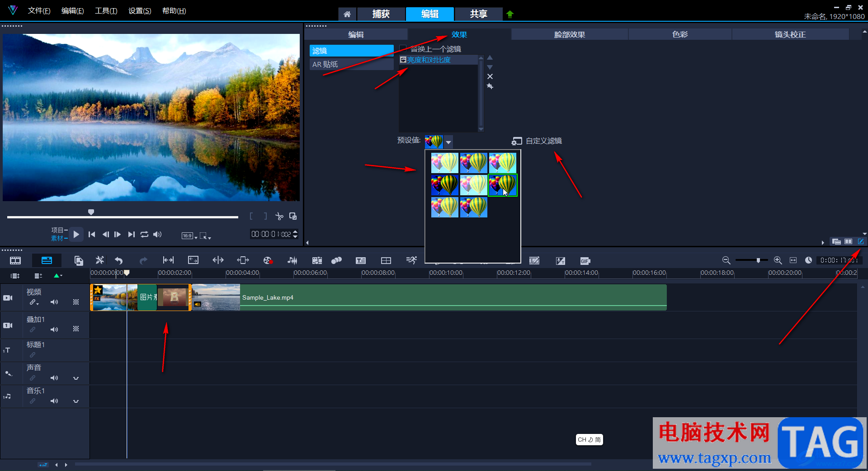Open the 文件(F) menu
The image size is (868, 471).
39,11
